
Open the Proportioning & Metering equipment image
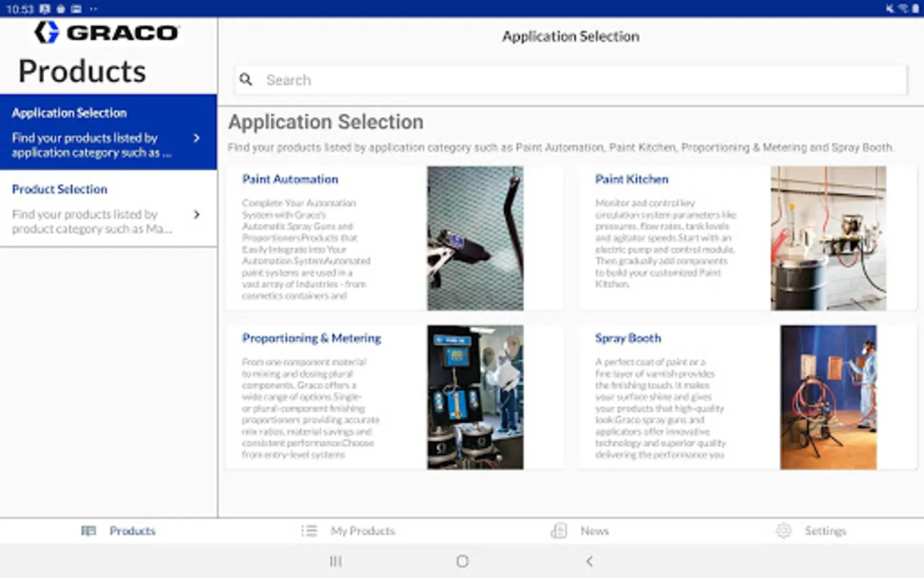coord(475,397)
